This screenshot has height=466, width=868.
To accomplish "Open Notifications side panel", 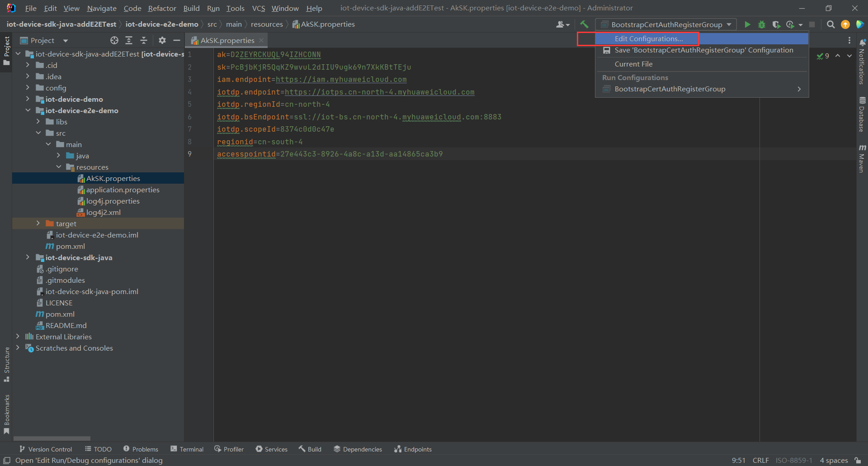I will tap(862, 62).
